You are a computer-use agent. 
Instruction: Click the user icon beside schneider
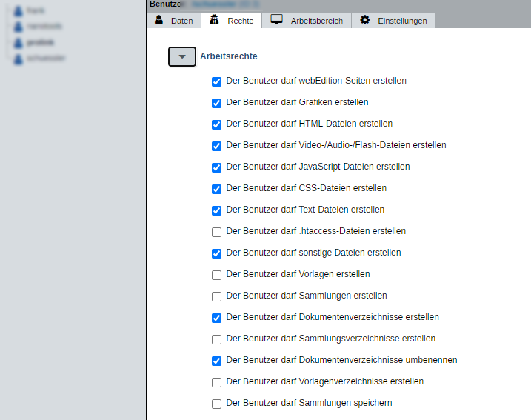[x=19, y=58]
